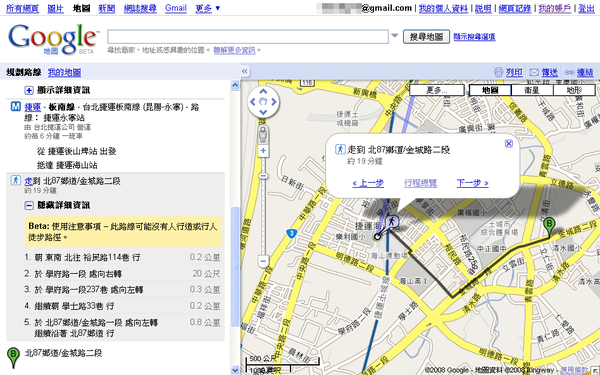Click the 我的帳戶 link

point(555,8)
